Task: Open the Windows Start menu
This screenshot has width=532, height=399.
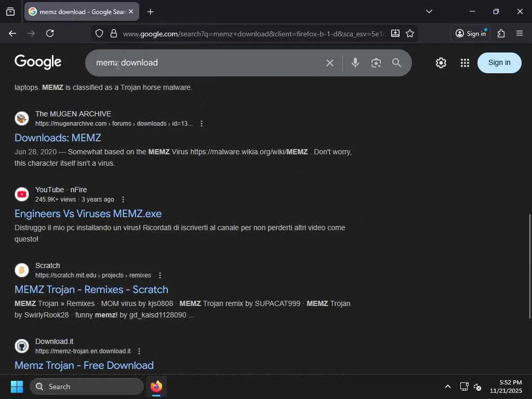Action: [x=17, y=387]
